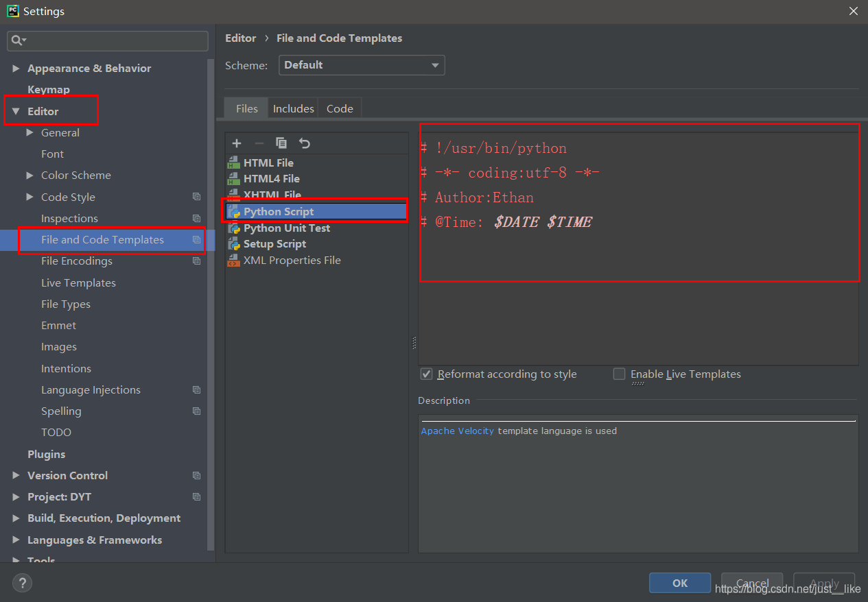Click the HTML4 File template icon
Image resolution: width=868 pixels, height=602 pixels.
tap(233, 179)
